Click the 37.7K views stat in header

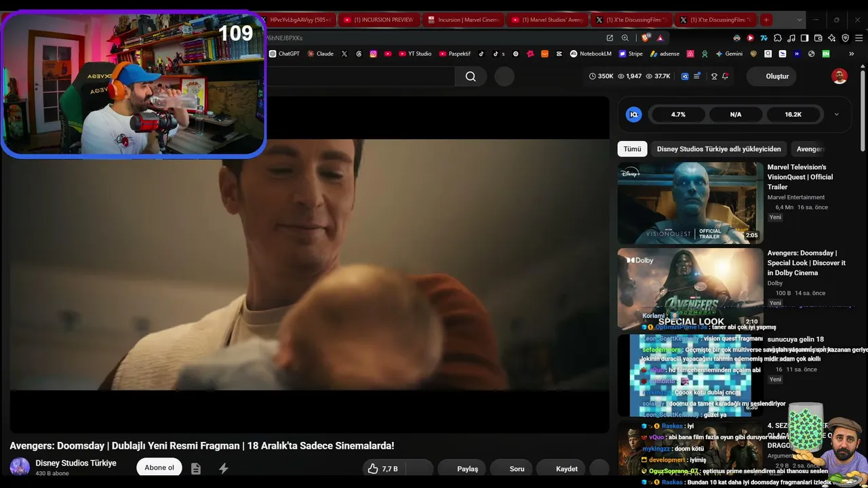658,77
